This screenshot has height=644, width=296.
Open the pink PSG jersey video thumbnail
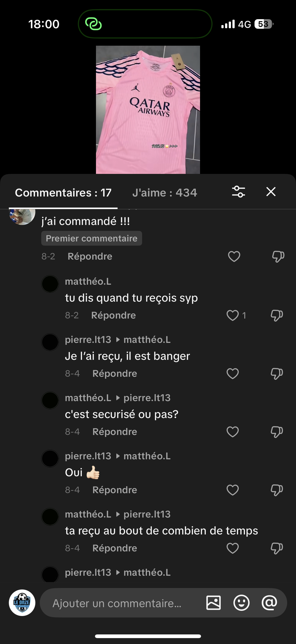[x=148, y=110]
